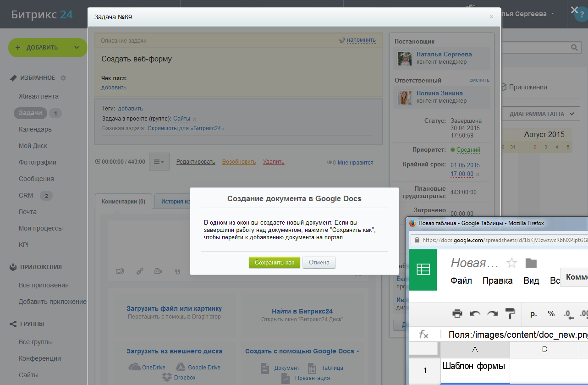Click the Возобновить task link

tap(239, 162)
